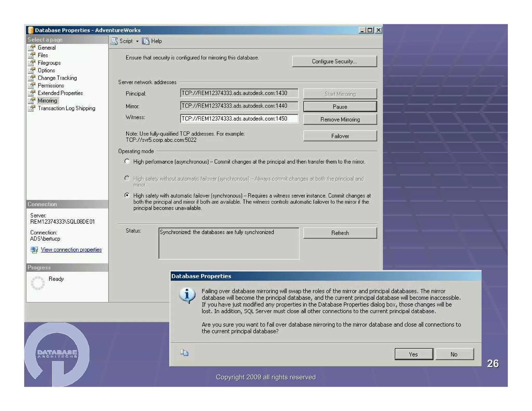Screen dimensions: 532x411
Task: Open Configure Security wizard
Action: point(334,61)
